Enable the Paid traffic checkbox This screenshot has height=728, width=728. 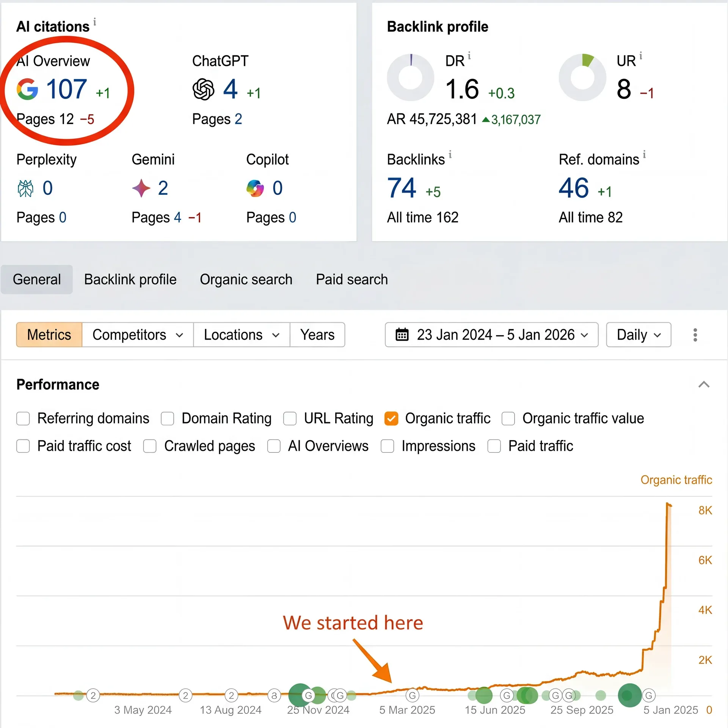pos(494,446)
